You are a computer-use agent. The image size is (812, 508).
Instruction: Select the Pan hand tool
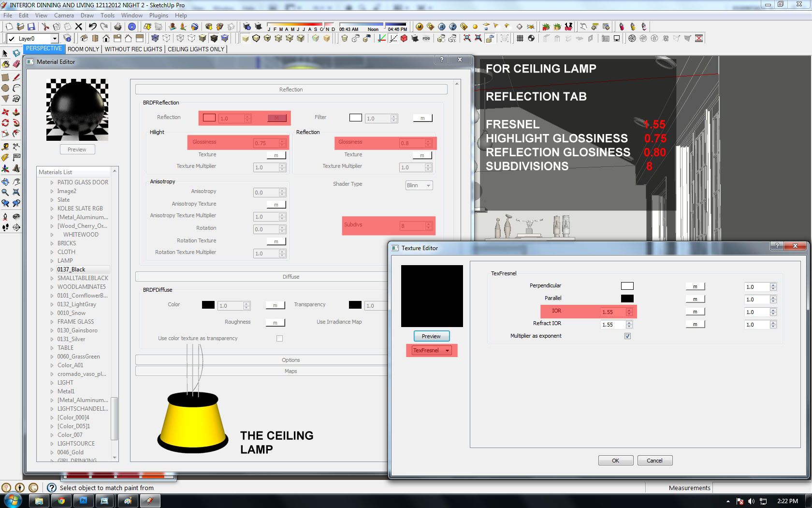16,181
